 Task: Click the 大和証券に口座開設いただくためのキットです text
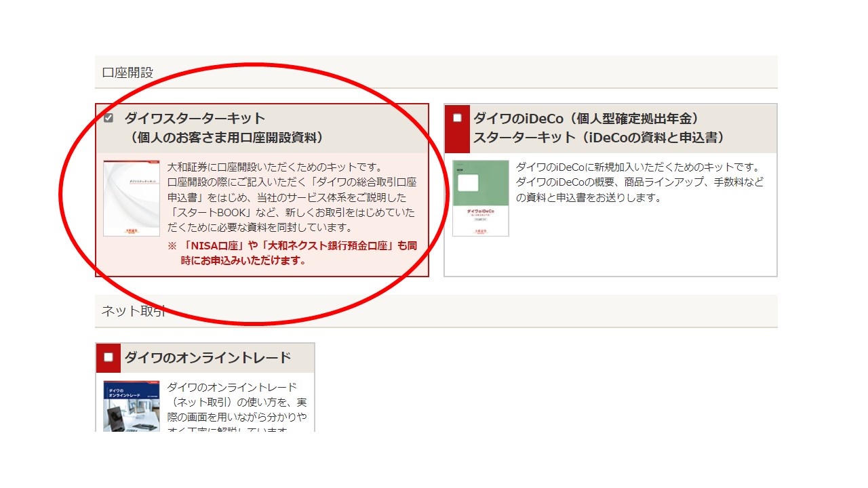pos(275,167)
